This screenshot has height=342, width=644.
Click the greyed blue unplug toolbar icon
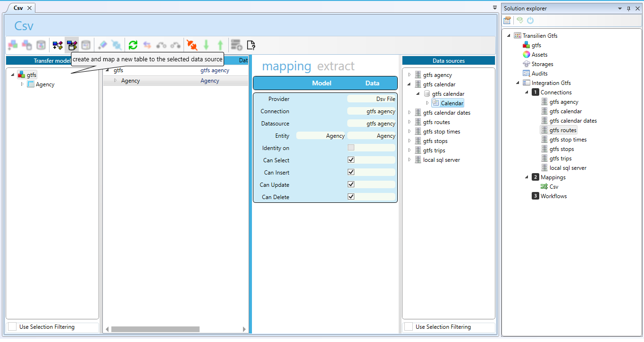tap(116, 45)
